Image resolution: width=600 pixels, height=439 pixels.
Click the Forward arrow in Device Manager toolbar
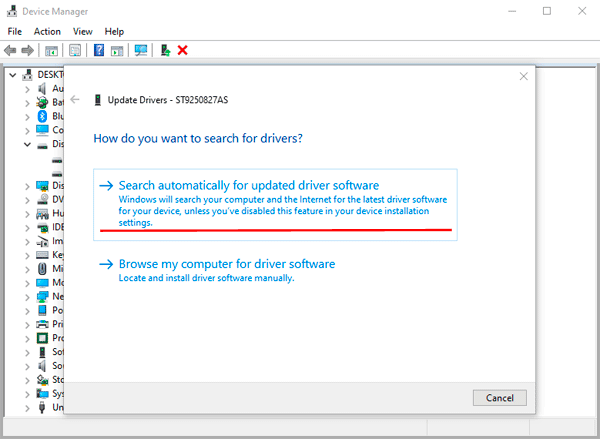point(28,50)
